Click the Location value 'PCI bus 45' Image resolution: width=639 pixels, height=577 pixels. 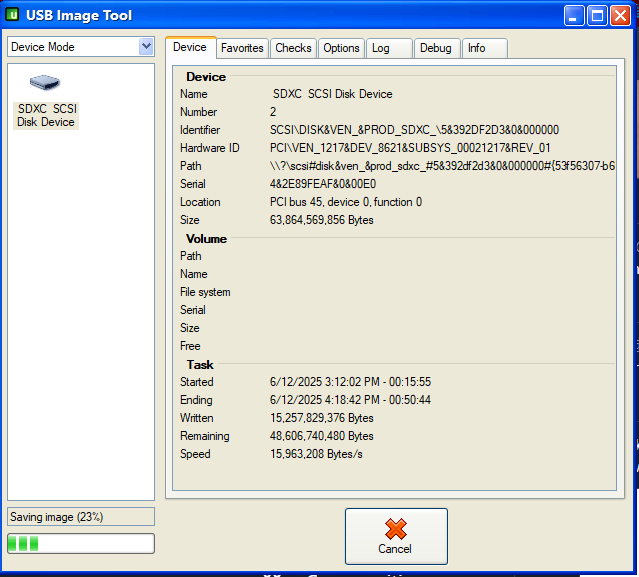tap(346, 202)
